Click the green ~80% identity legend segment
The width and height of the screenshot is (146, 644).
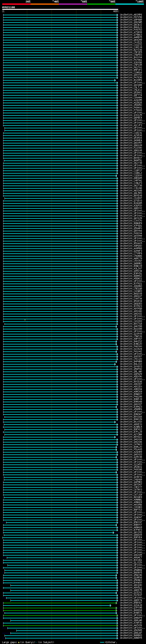101,4
